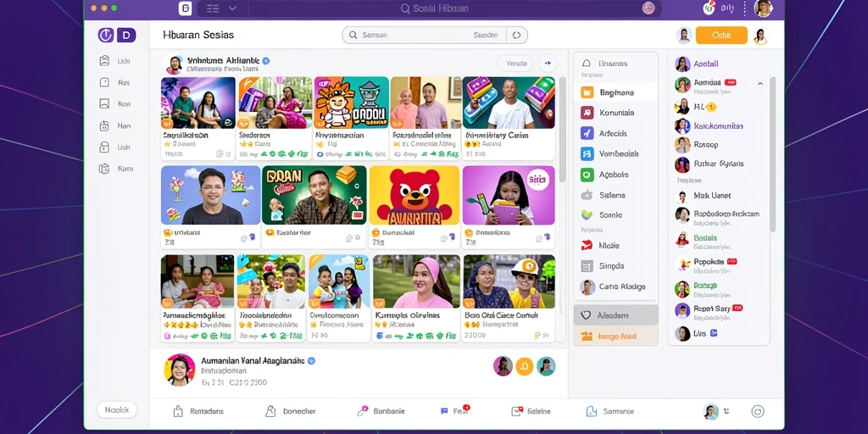Open the Ras item in left sidebar
Image resolution: width=868 pixels, height=434 pixels.
(115, 82)
